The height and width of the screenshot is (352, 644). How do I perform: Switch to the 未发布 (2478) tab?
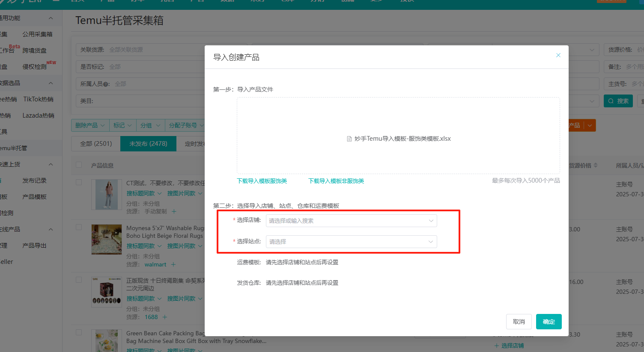point(148,144)
